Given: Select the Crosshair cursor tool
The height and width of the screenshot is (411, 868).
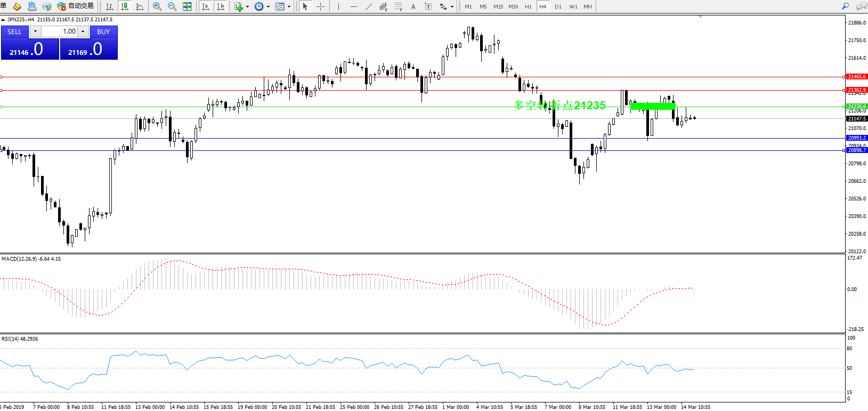Looking at the screenshot, I should [320, 6].
